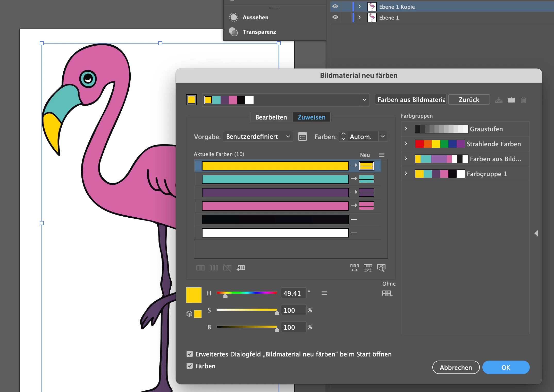The width and height of the screenshot is (554, 392).
Task: Expand the Strahlende Farben color group
Action: click(406, 144)
